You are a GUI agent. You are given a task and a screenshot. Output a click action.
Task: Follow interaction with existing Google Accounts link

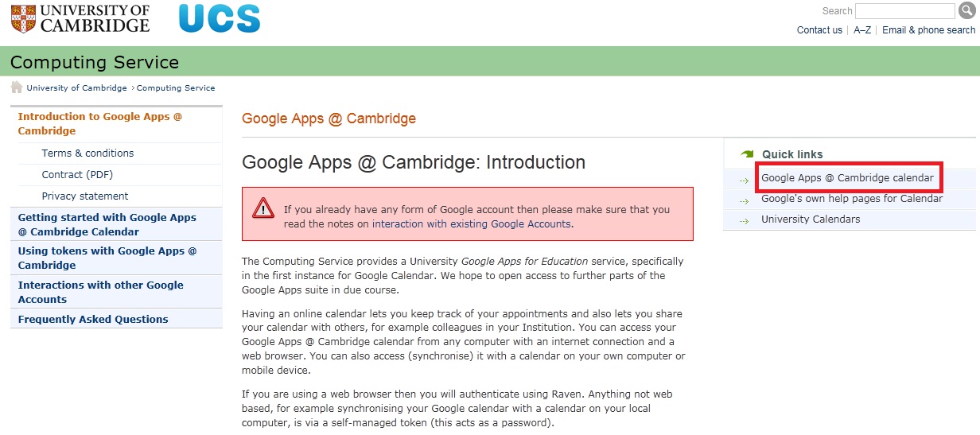[471, 224]
